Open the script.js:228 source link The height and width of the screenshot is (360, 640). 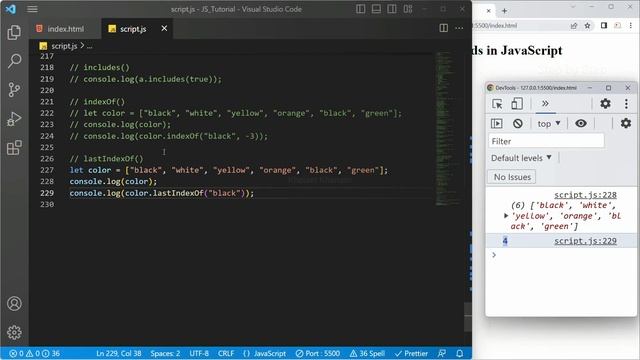pyautogui.click(x=585, y=195)
